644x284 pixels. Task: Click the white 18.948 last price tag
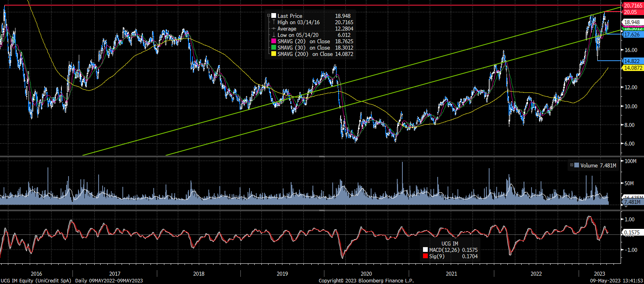(x=632, y=22)
